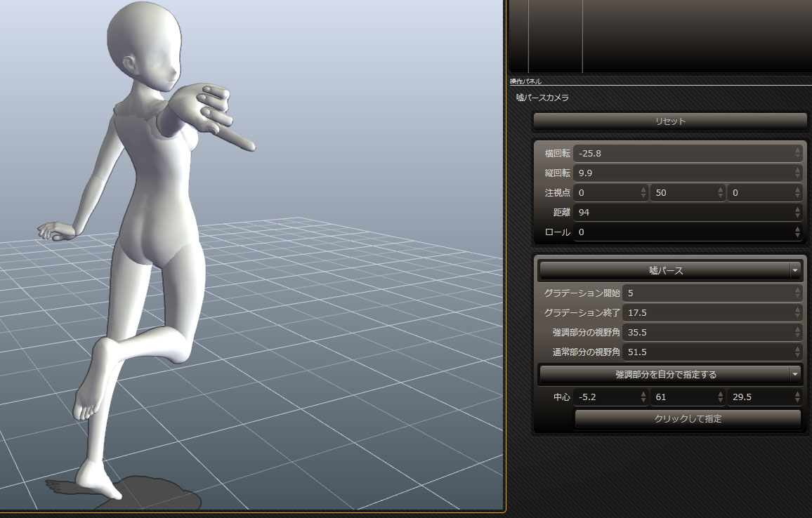Image resolution: width=812 pixels, height=518 pixels.
Task: Click the ロール stepper arrows
Action: [x=797, y=232]
